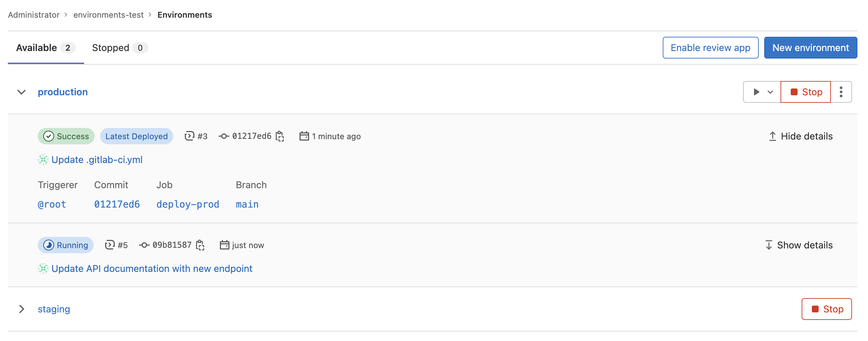The image size is (868, 341).
Task: Show details of the running deployment
Action: pyautogui.click(x=798, y=245)
